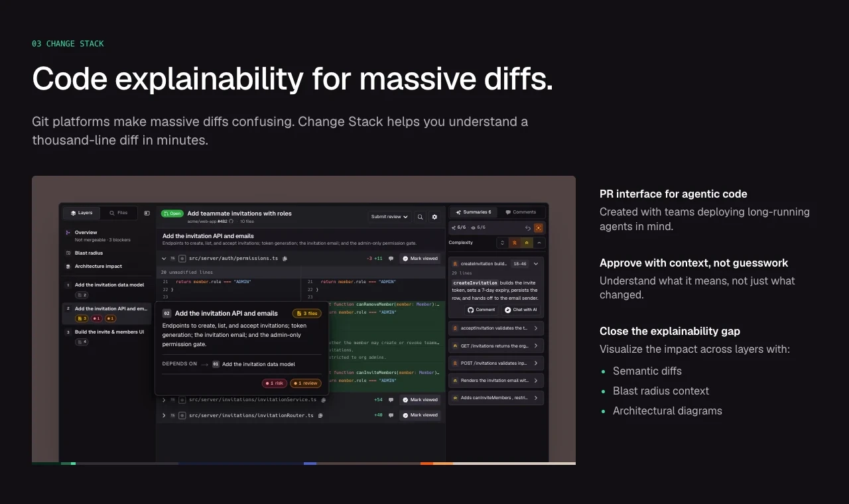Click the undo arrow in summaries bar

528,227
